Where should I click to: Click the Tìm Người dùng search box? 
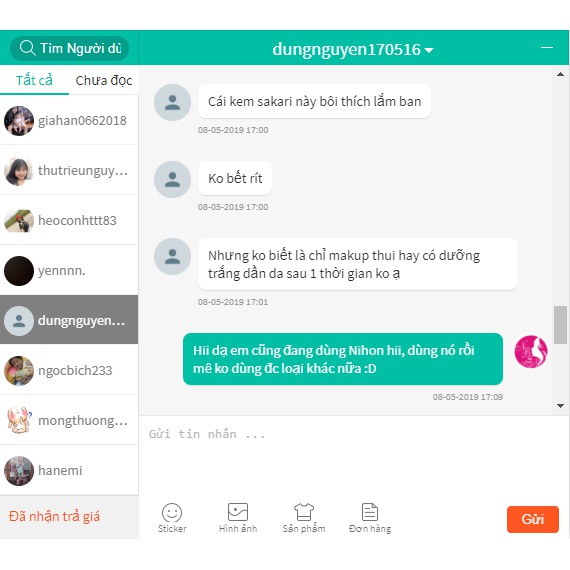click(69, 48)
